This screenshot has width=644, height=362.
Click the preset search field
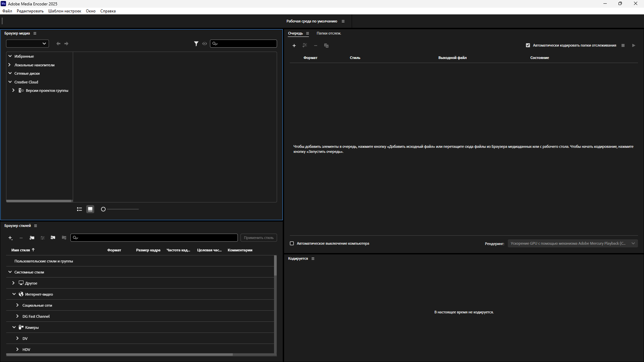154,238
